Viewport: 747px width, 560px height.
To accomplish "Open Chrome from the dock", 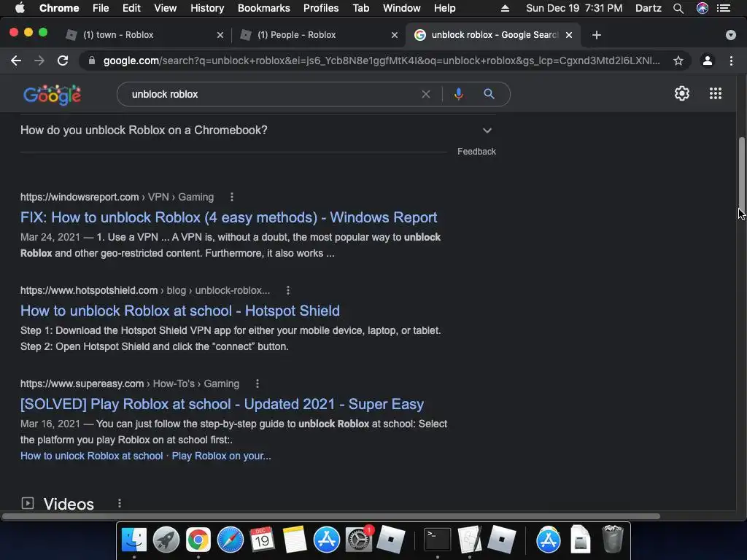I will click(x=198, y=540).
